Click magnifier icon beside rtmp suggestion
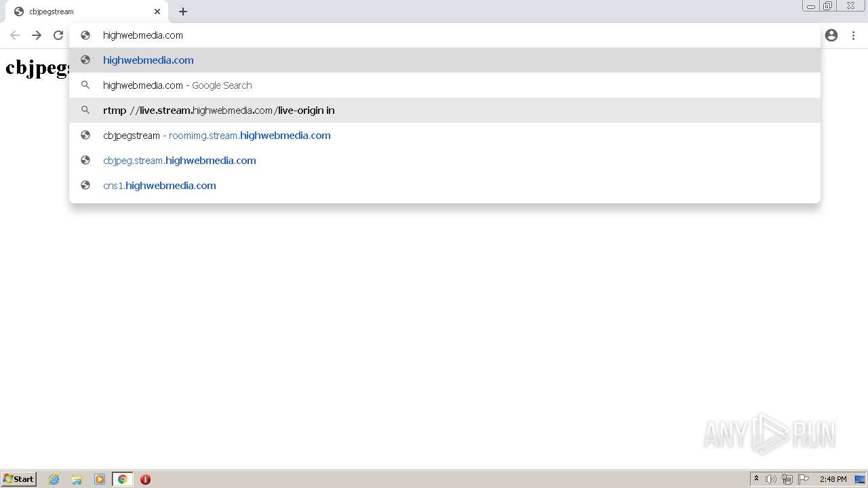Viewport: 868px width, 488px height. pyautogui.click(x=85, y=110)
